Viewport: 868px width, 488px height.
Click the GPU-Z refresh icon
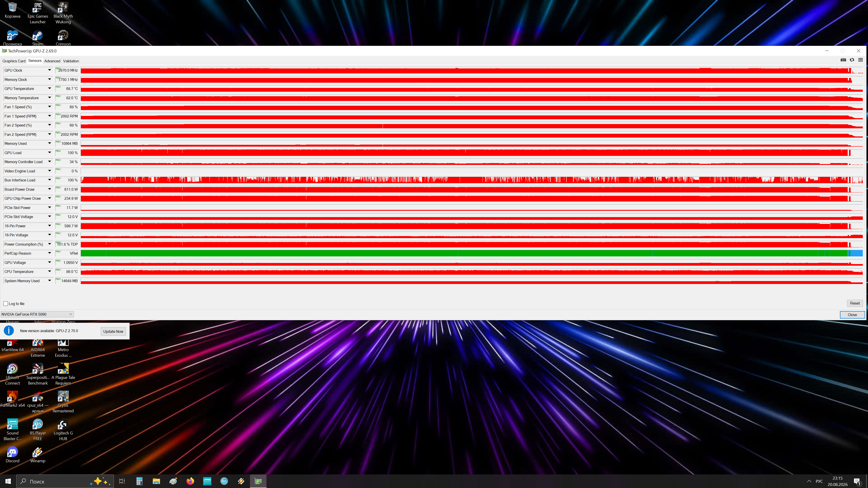click(x=852, y=60)
